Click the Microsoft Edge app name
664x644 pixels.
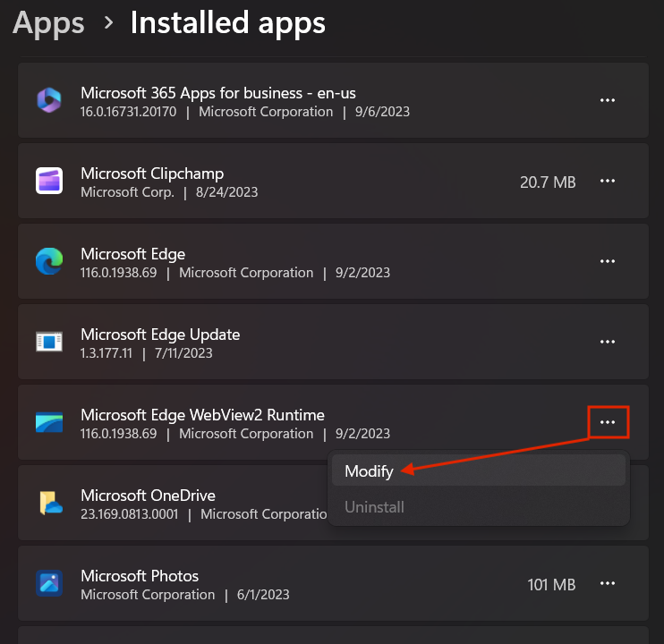click(133, 254)
